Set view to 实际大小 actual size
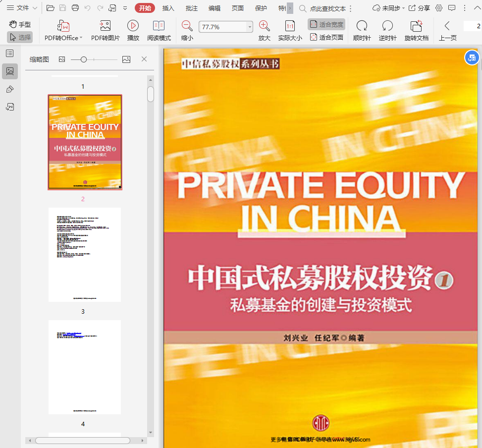This screenshot has height=448, width=482. point(290,30)
